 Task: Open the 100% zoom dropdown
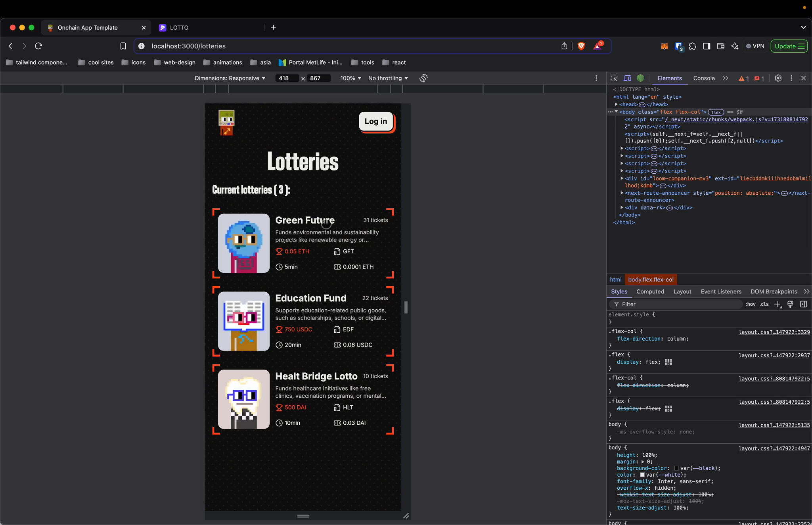(x=350, y=78)
